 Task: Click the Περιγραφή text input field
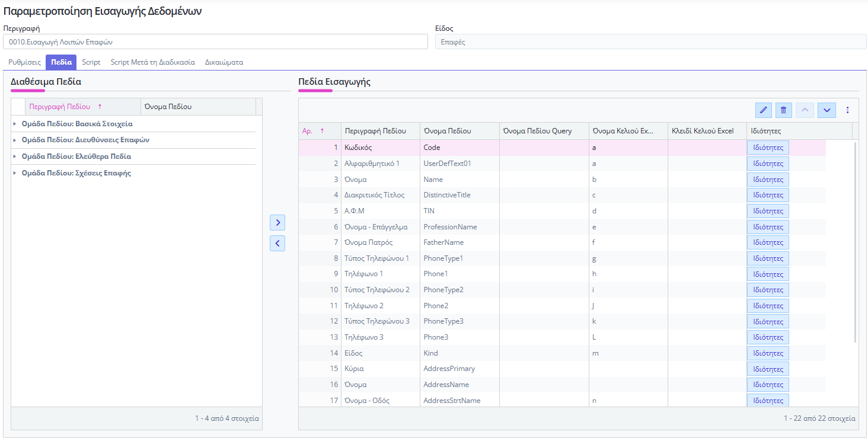215,41
